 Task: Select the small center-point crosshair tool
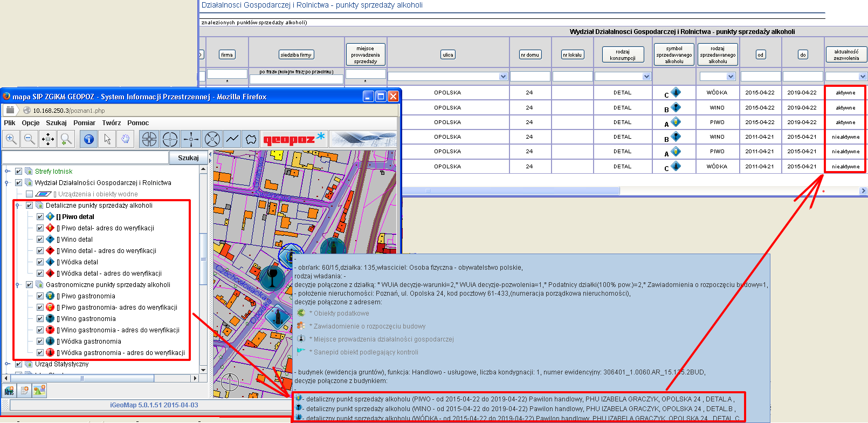[191, 139]
